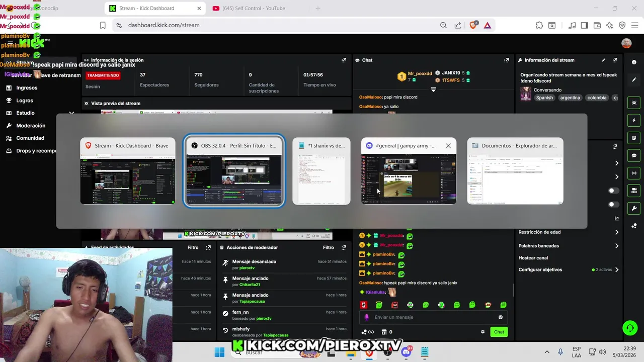Collapse the Estudio sidebar section arrow
This screenshot has height=362, width=644.
pyautogui.click(x=71, y=113)
